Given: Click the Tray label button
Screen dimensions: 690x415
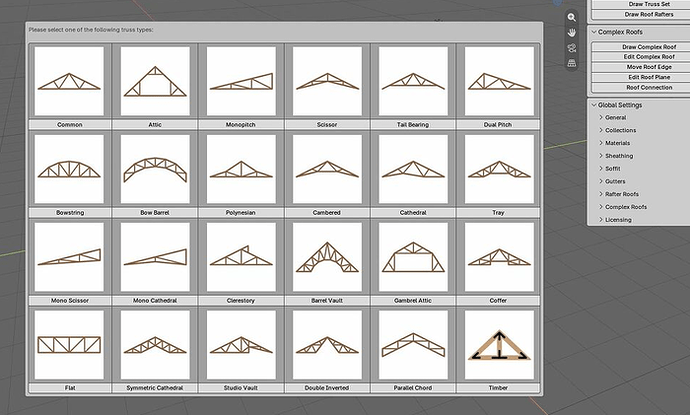Looking at the screenshot, I should coord(498,213).
